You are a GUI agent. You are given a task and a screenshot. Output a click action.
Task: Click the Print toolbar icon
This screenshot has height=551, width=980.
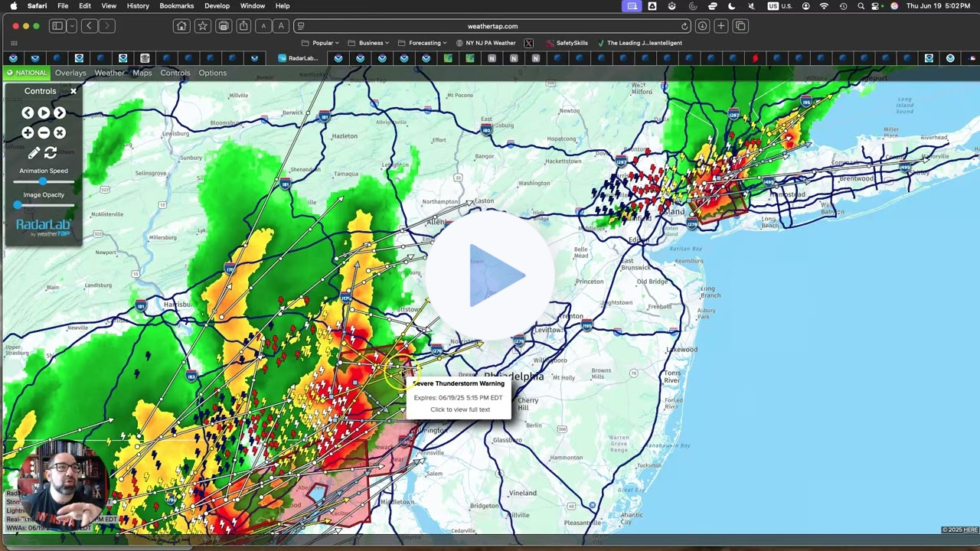224,26
